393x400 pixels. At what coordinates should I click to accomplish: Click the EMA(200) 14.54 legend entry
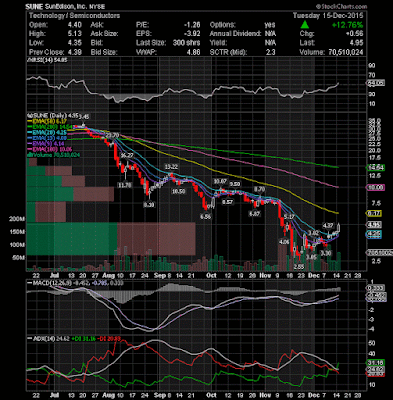49,127
